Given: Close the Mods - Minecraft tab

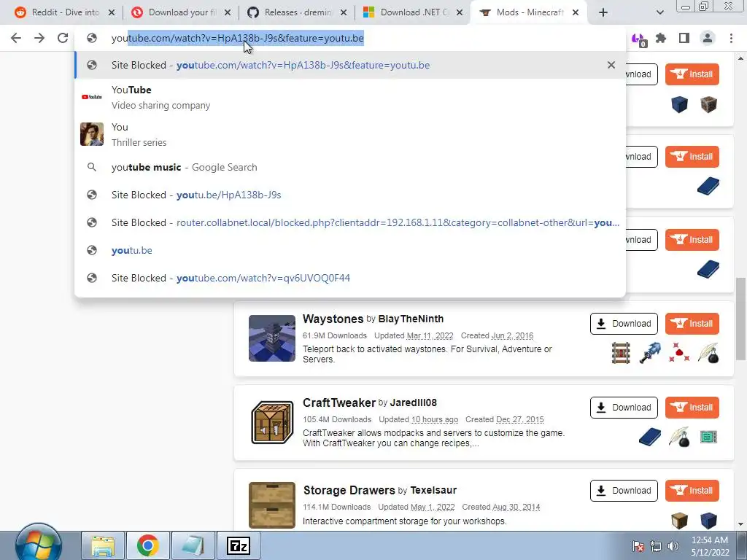Looking at the screenshot, I should [576, 12].
